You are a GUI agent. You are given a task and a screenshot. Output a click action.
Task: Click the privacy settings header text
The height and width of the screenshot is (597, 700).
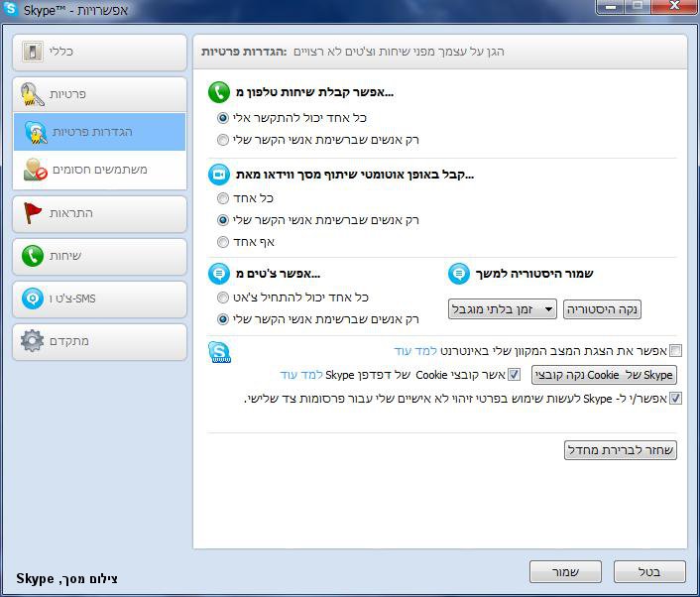[x=244, y=52]
